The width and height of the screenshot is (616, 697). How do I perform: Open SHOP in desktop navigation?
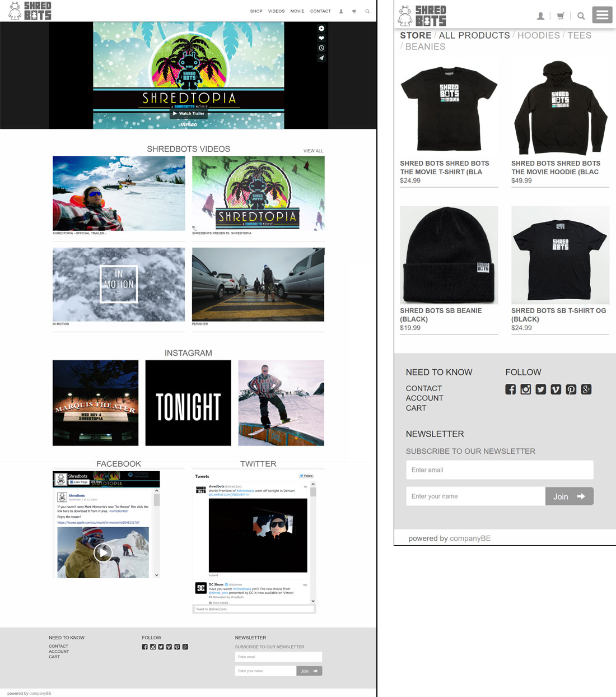click(256, 11)
